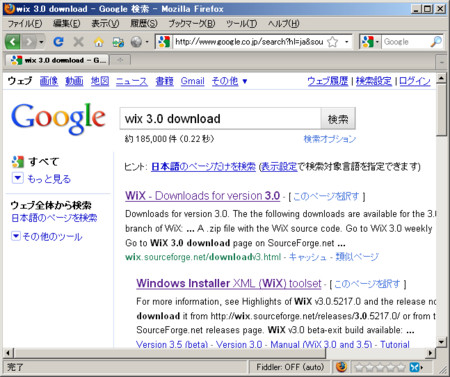Click the horizontal scrollbar left arrow
Viewport: 450px width, 377px height.
pyautogui.click(x=8, y=353)
